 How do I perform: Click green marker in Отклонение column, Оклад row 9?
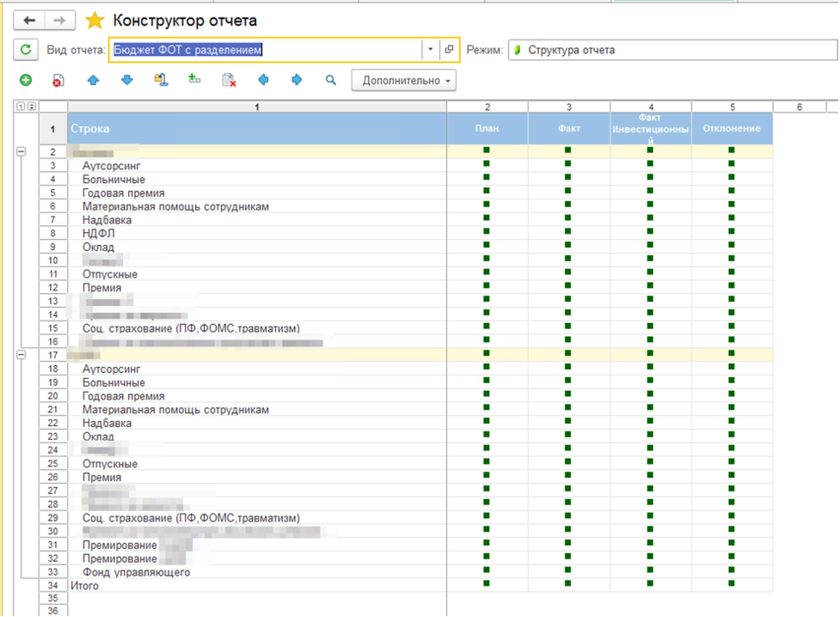click(x=732, y=245)
